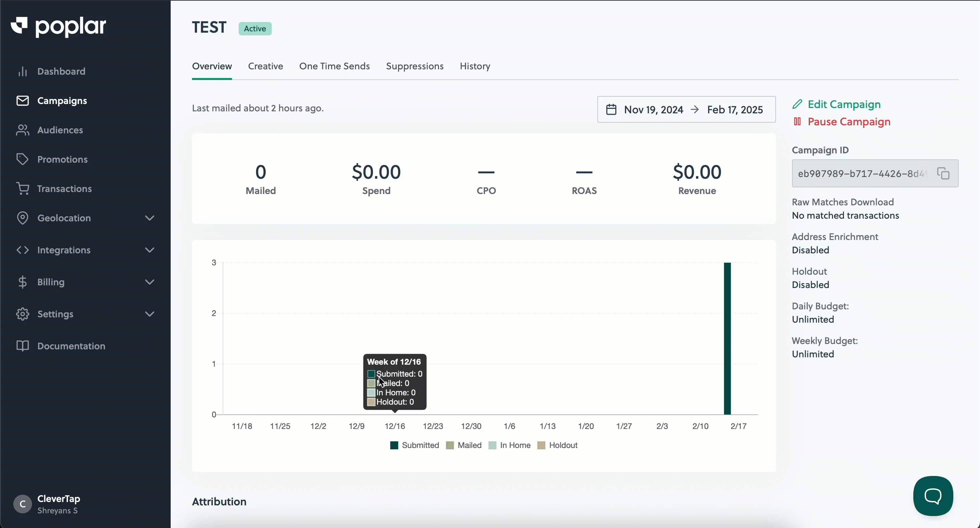The image size is (980, 528).
Task: Toggle Mailed series in chart legend
Action: (463, 445)
